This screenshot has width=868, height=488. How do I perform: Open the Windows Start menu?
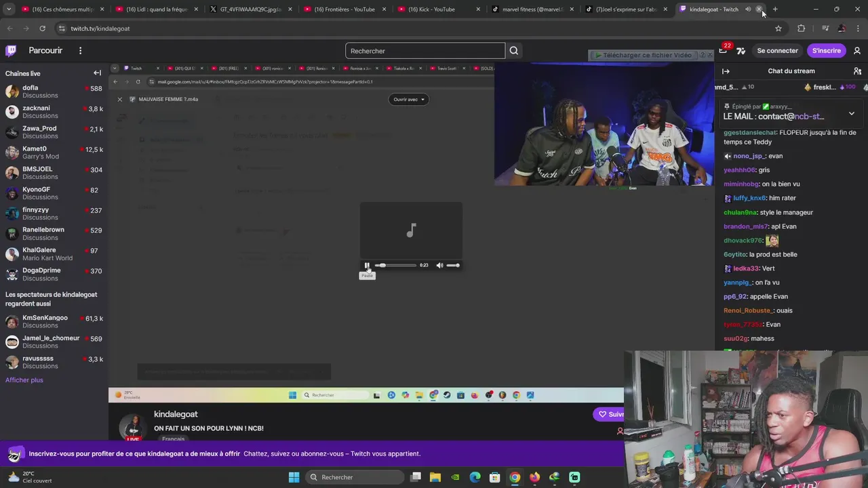(294, 477)
